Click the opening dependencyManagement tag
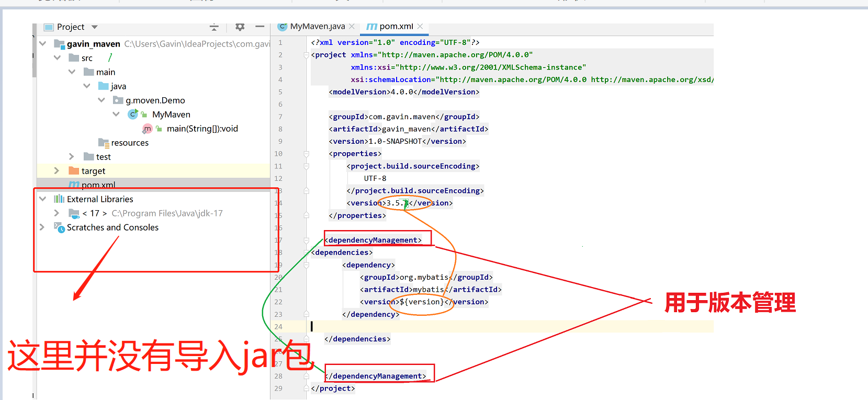 tap(373, 240)
